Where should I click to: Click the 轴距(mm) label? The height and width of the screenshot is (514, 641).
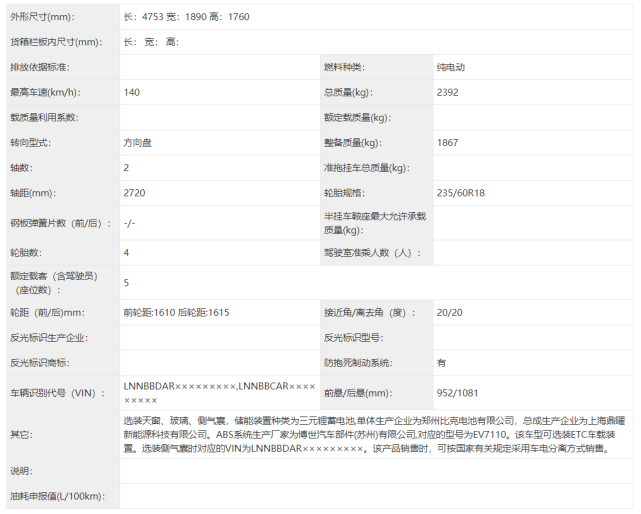(33, 193)
